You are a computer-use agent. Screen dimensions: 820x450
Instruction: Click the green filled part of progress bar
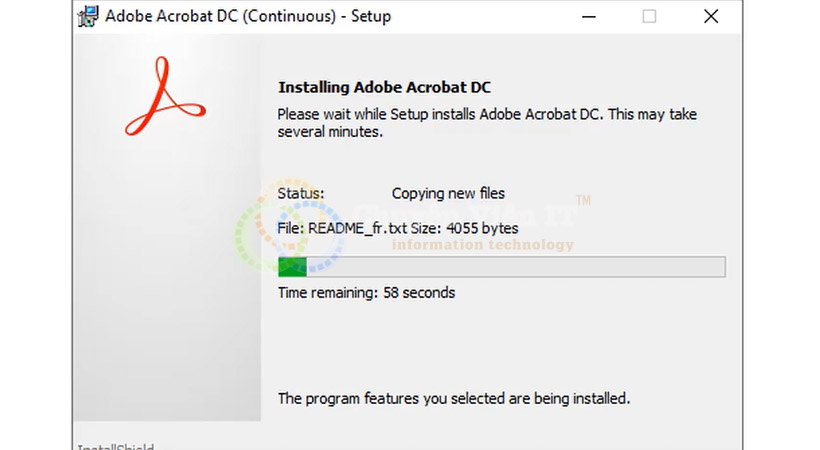[292, 267]
